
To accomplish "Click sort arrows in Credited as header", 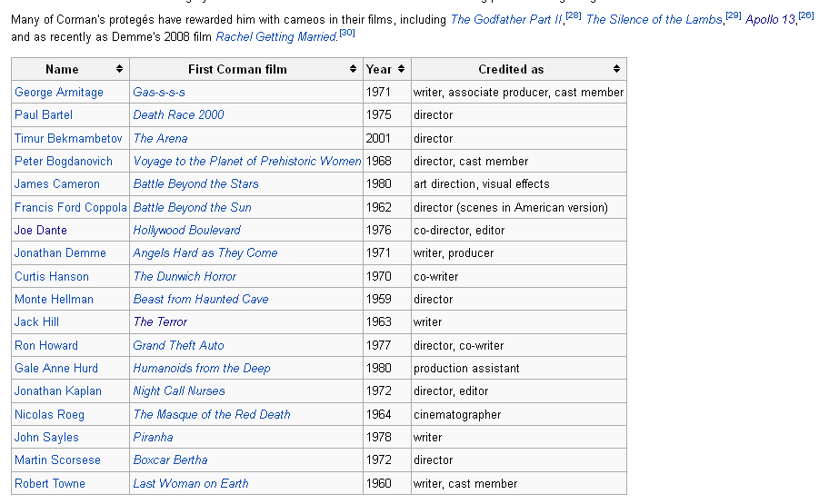I will 616,69.
